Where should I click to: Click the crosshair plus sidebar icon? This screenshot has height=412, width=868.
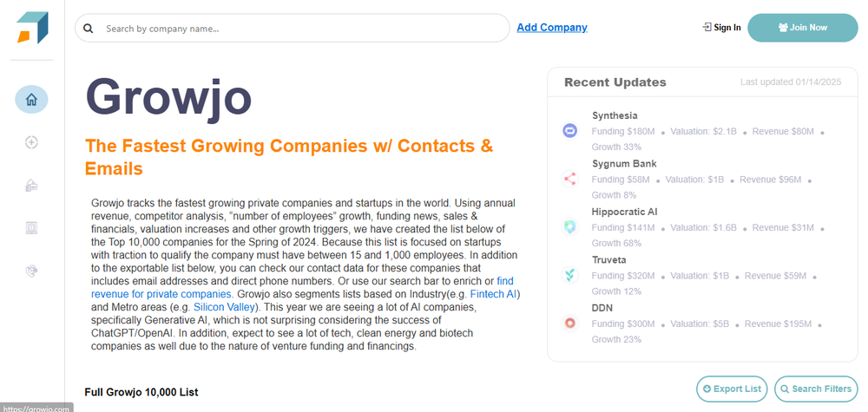[x=31, y=142]
